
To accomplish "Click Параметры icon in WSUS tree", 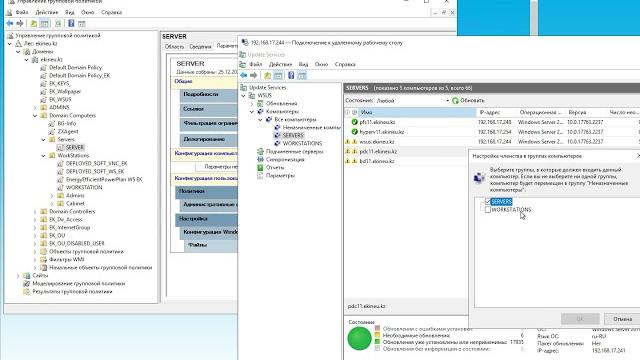I will pyautogui.click(x=260, y=176).
